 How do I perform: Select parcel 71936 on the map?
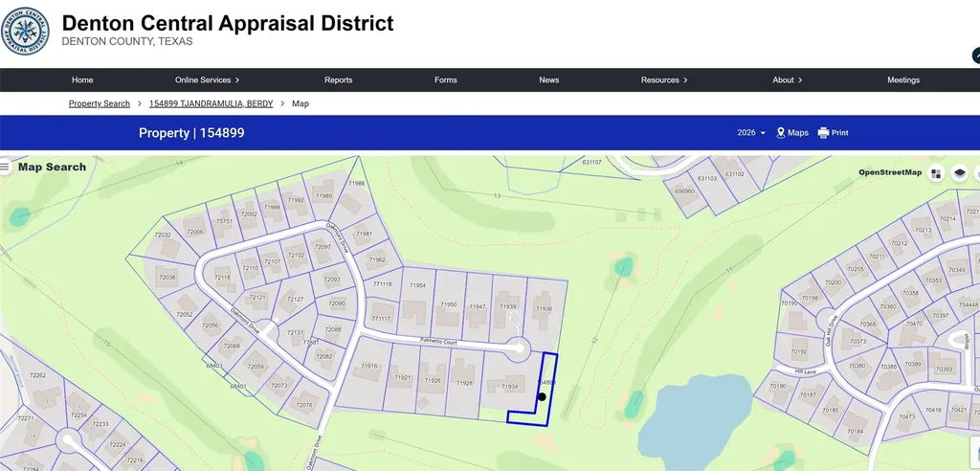click(544, 308)
